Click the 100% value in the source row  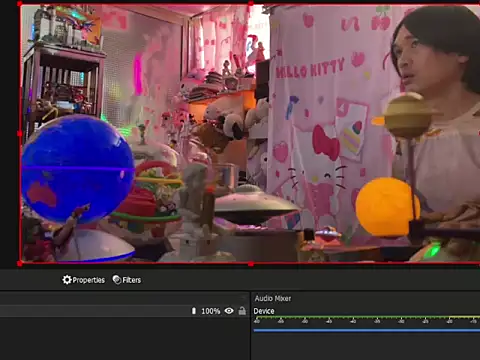tap(211, 311)
